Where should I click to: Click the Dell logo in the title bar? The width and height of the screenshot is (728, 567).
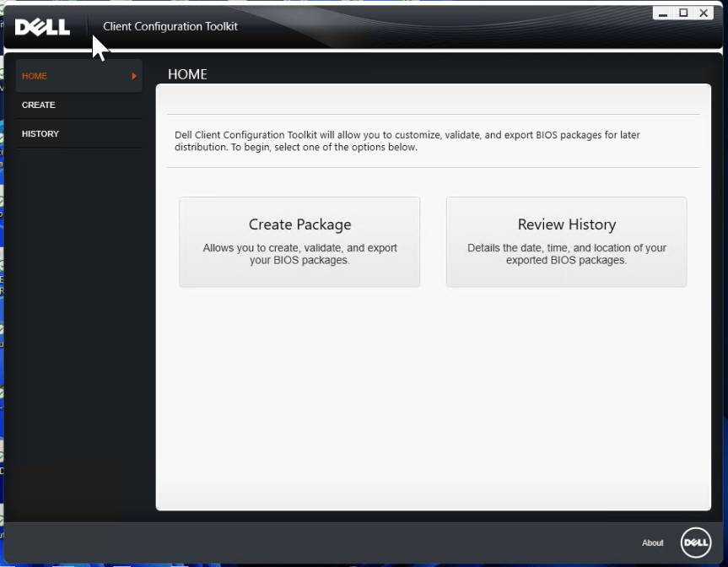click(42, 26)
